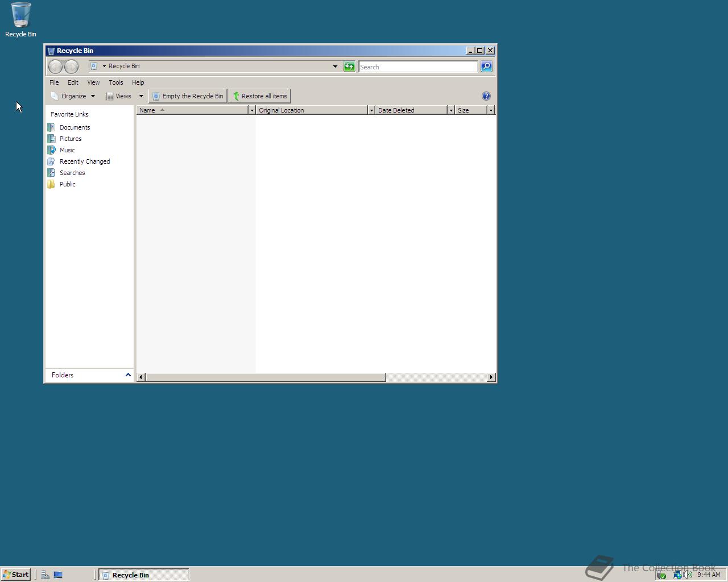Screen dimensions: 728x582
Task: Click the Music icon in Favorite Links
Action: [51, 150]
